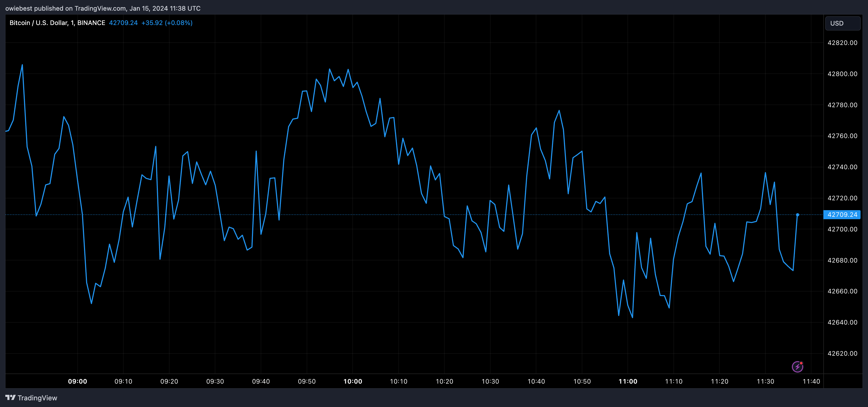The image size is (868, 407).
Task: Click the 11:00 time axis label
Action: tap(628, 381)
